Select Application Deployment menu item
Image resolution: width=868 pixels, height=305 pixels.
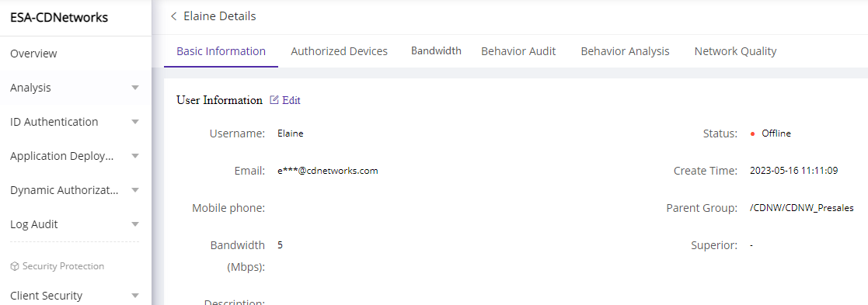click(x=62, y=156)
